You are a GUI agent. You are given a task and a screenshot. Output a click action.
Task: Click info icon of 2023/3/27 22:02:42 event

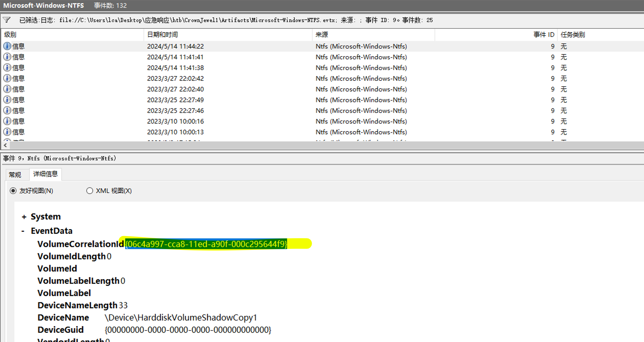[7, 78]
